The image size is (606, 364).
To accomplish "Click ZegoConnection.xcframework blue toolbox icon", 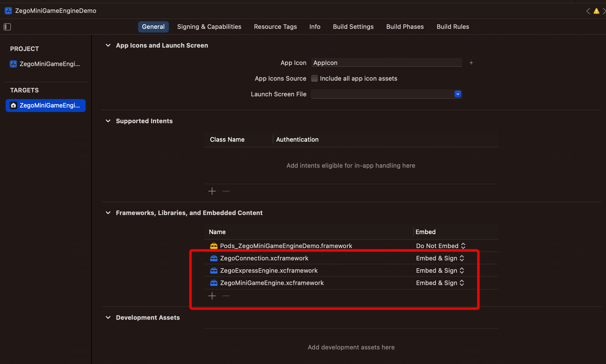I will (214, 258).
